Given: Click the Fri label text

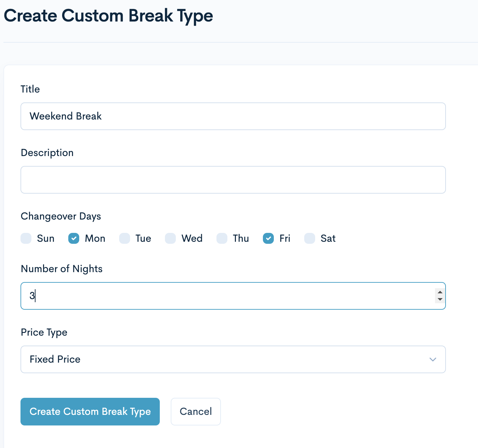Looking at the screenshot, I should pyautogui.click(x=285, y=238).
